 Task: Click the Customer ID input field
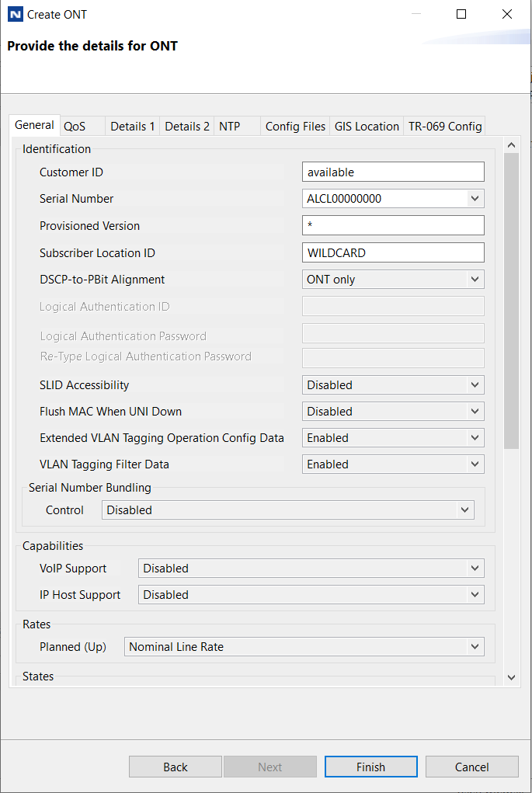click(393, 172)
